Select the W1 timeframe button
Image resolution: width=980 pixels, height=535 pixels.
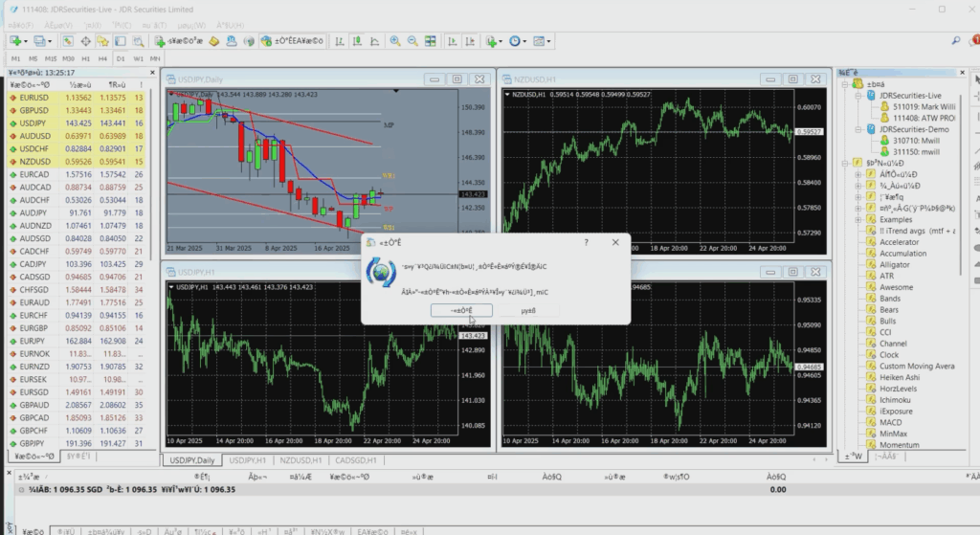(138, 58)
